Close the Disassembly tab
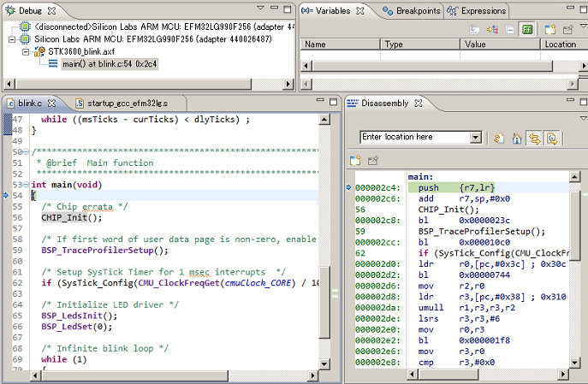The height and width of the screenshot is (384, 588). (419, 103)
